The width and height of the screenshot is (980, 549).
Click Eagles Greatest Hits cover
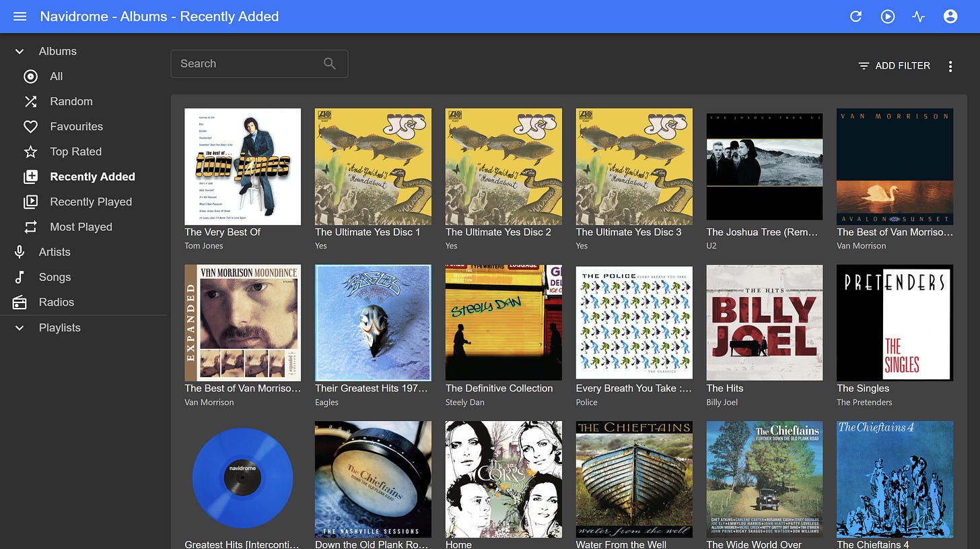373,323
